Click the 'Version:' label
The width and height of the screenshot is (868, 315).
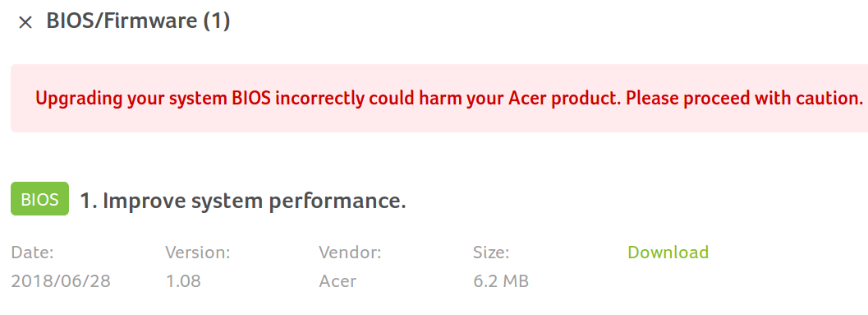coord(198,252)
